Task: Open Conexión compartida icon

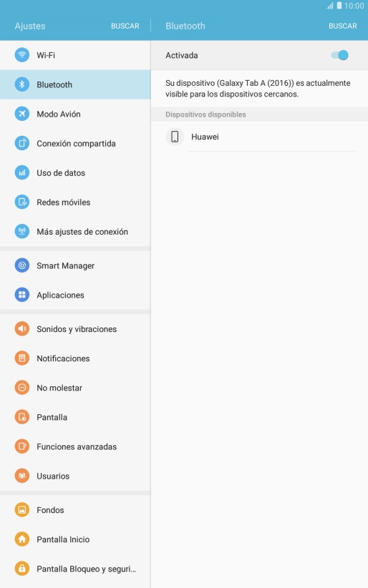Action: coord(21,143)
